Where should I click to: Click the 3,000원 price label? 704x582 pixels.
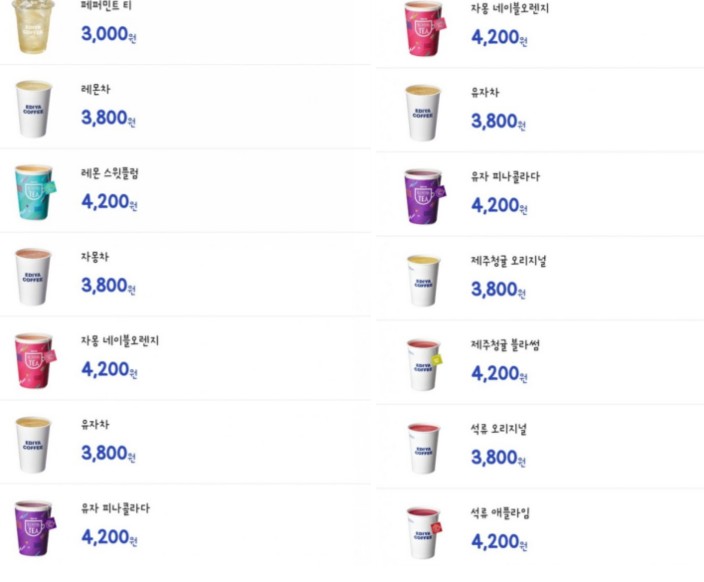coord(108,34)
